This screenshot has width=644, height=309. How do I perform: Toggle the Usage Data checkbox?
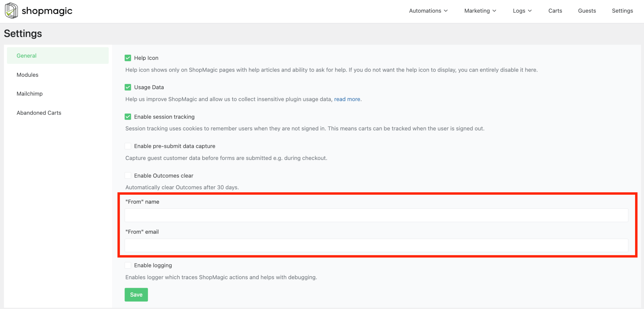click(x=128, y=87)
